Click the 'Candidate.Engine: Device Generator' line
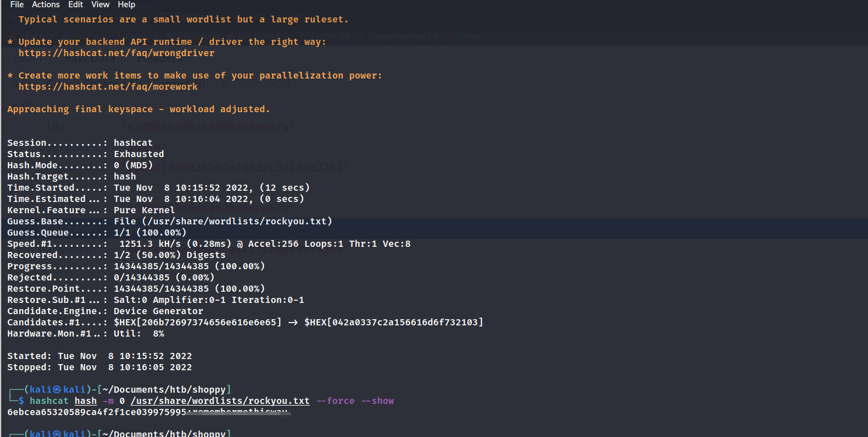Image resolution: width=868 pixels, height=437 pixels. (105, 311)
